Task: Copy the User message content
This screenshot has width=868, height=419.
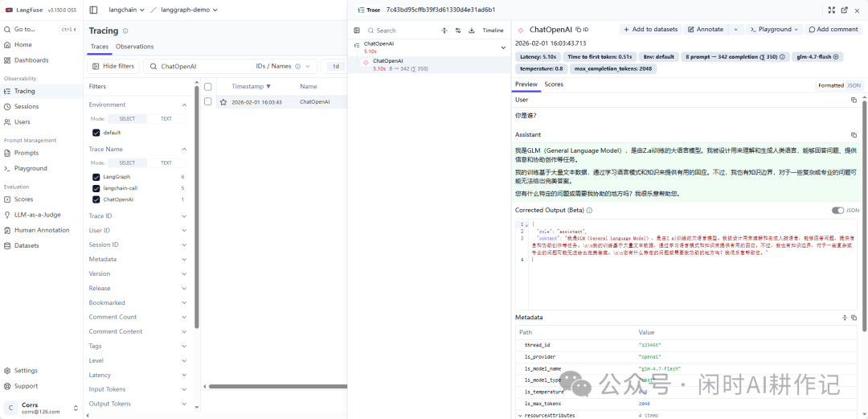Action: (x=854, y=100)
